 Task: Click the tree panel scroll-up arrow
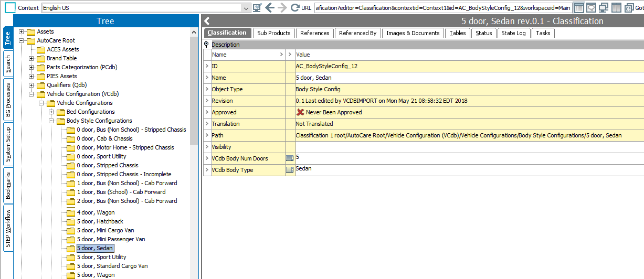coord(195,31)
